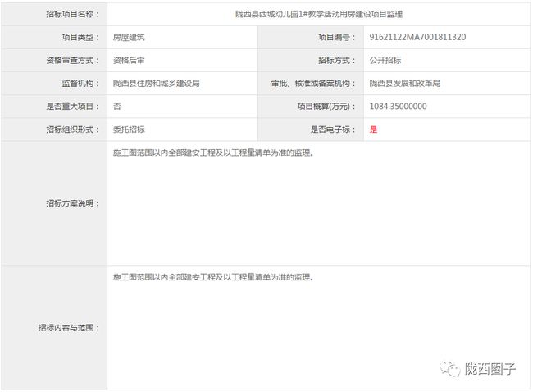Click the red 是 value
The height and width of the screenshot is (392, 533).
[373, 130]
